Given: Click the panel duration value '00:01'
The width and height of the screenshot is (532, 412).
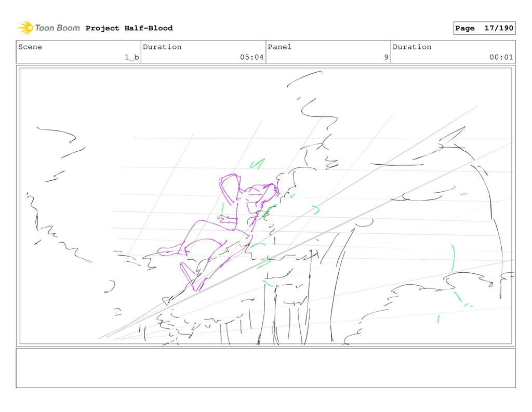Looking at the screenshot, I should point(501,57).
